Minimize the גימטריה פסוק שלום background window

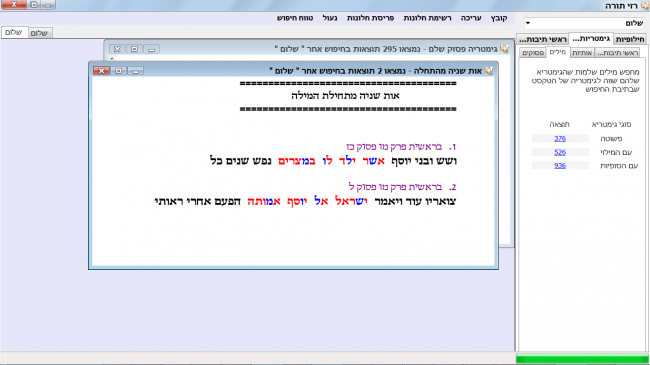[x=151, y=49]
